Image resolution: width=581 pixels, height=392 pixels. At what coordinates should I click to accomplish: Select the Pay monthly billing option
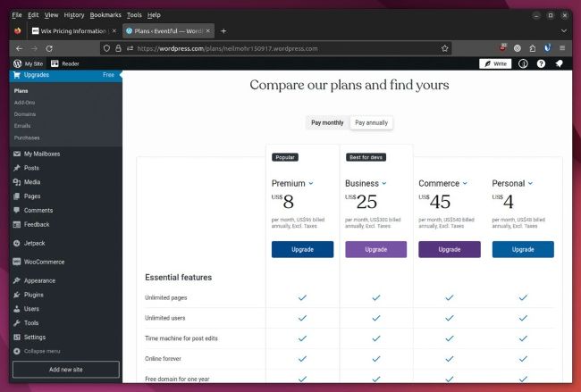coord(327,122)
